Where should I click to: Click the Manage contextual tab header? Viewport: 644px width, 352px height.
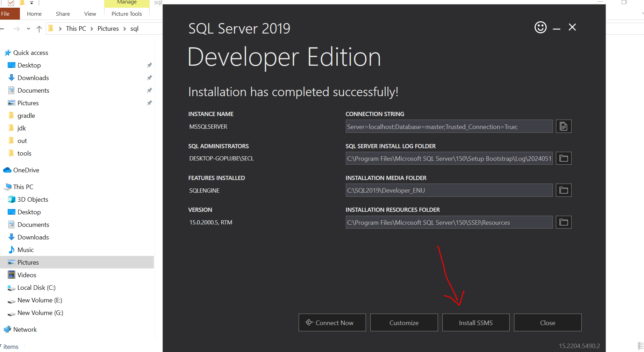(x=127, y=2)
